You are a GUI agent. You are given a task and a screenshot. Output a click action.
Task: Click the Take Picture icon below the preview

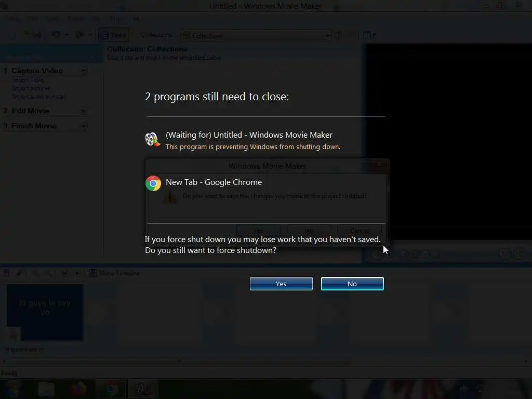tap(521, 254)
